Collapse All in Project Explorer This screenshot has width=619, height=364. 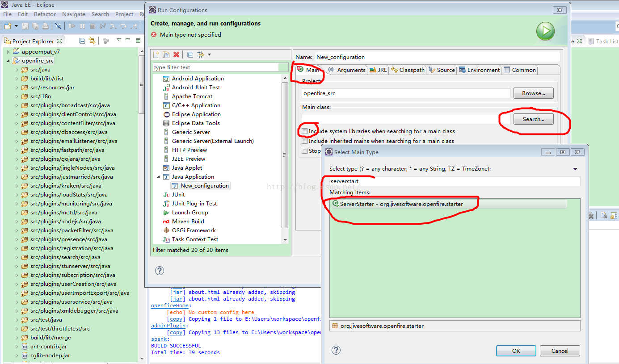click(x=82, y=41)
